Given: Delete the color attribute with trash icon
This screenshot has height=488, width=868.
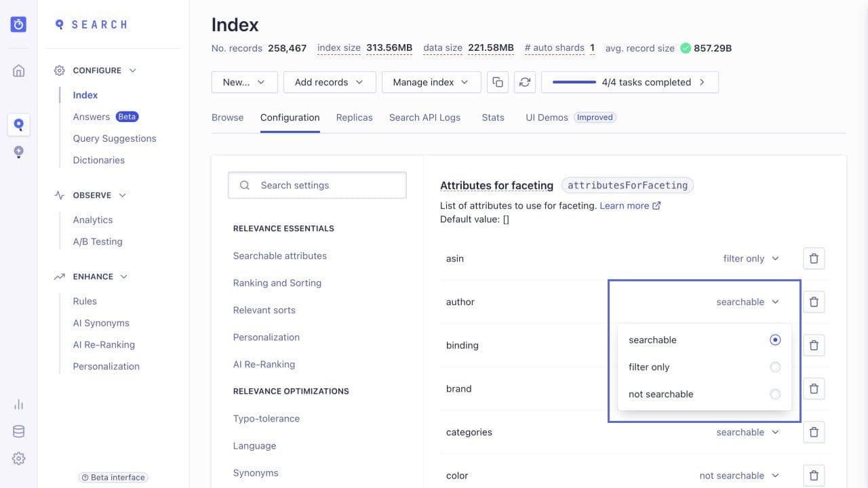Looking at the screenshot, I should click(814, 475).
